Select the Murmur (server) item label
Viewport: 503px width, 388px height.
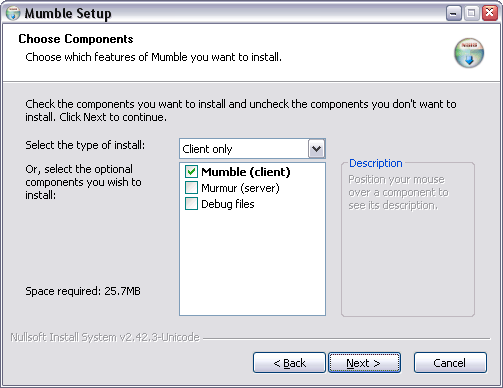pyautogui.click(x=240, y=188)
